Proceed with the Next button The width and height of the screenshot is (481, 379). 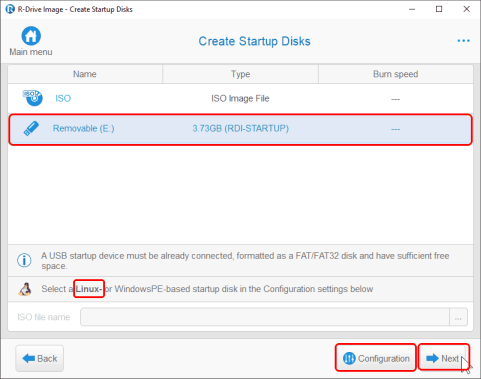[444, 358]
